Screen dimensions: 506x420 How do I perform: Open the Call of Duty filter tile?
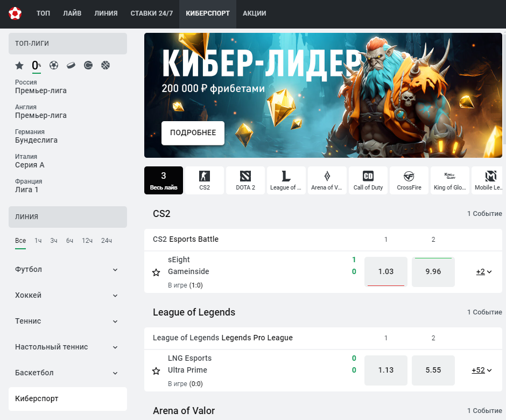368,180
